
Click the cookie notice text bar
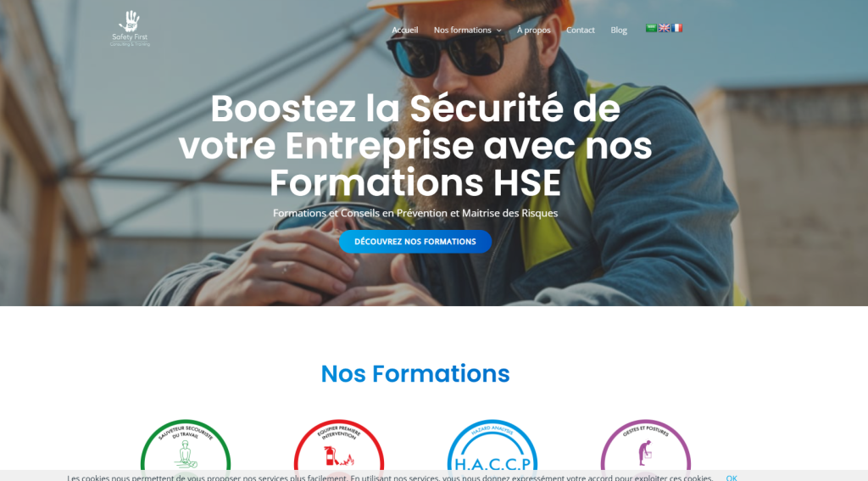(x=390, y=478)
